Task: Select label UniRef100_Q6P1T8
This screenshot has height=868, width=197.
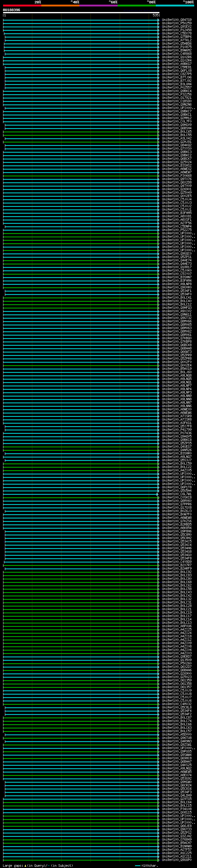Action: tap(176, 487)
